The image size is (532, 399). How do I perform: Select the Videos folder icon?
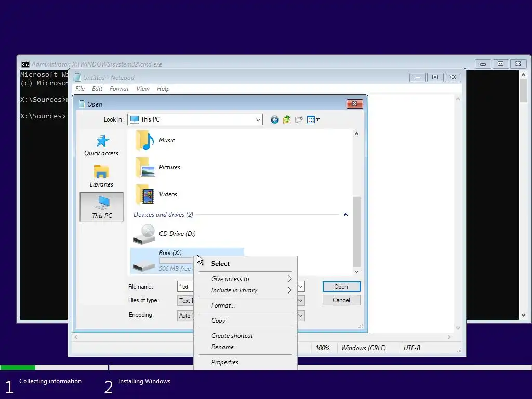click(145, 194)
